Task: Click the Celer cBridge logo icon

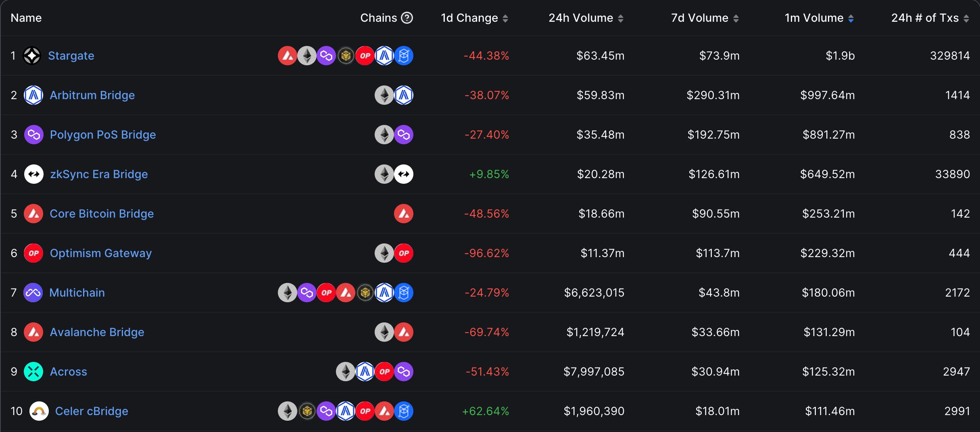Action: coord(39,411)
